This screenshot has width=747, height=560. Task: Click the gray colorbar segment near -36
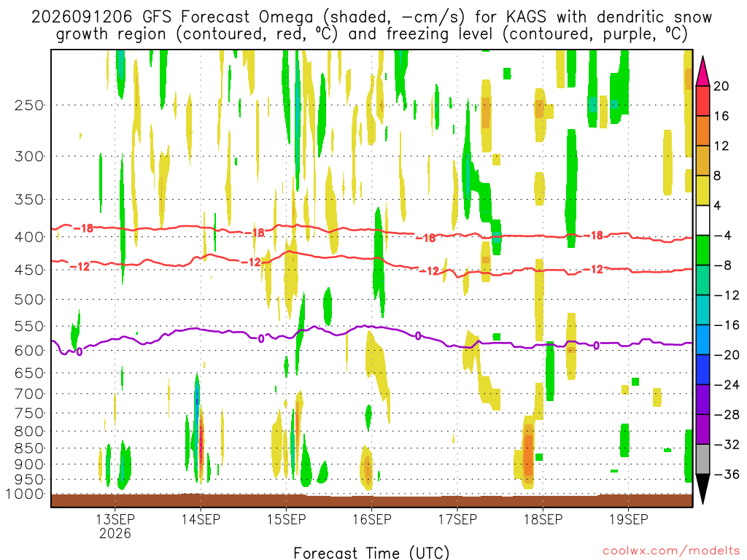[x=703, y=459]
